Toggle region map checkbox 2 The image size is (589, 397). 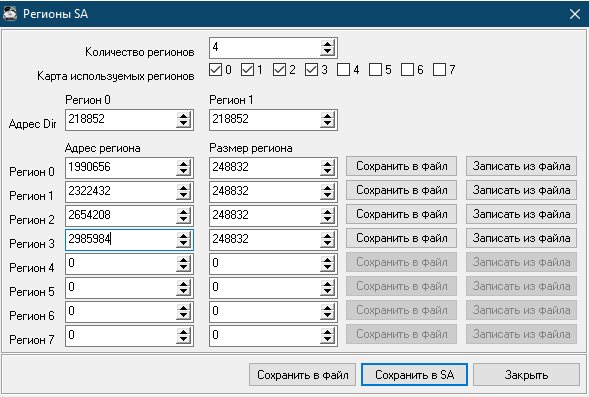[279, 69]
